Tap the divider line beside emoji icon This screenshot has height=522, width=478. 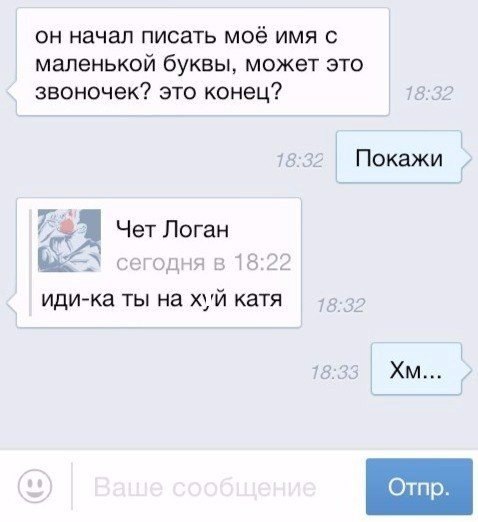(72, 486)
